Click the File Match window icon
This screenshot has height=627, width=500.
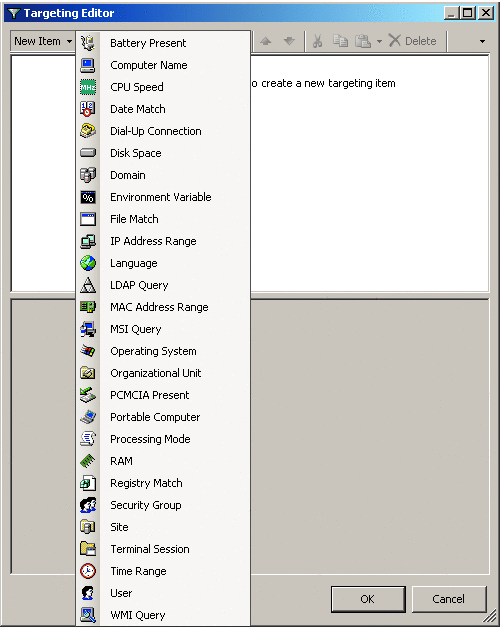[88, 219]
